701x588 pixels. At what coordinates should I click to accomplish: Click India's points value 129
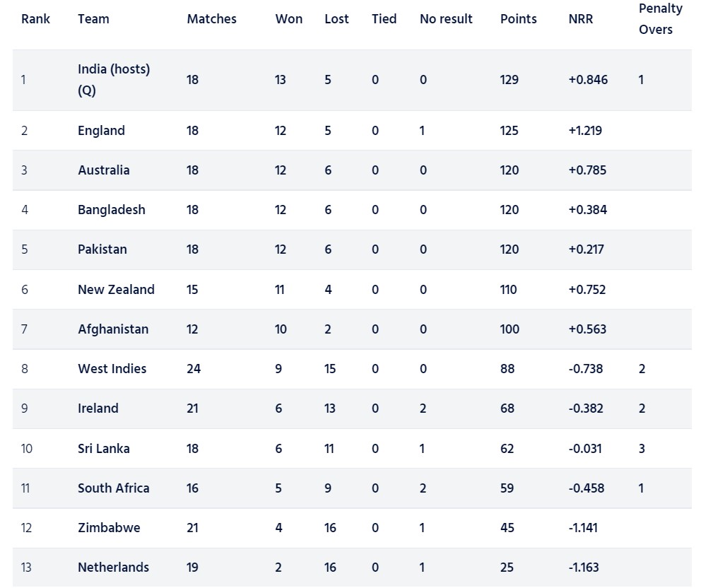coord(509,80)
